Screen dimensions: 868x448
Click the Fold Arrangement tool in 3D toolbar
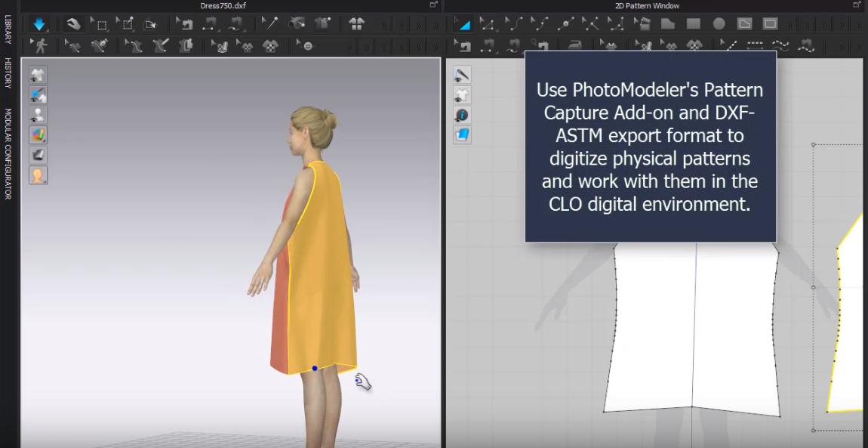tap(150, 24)
